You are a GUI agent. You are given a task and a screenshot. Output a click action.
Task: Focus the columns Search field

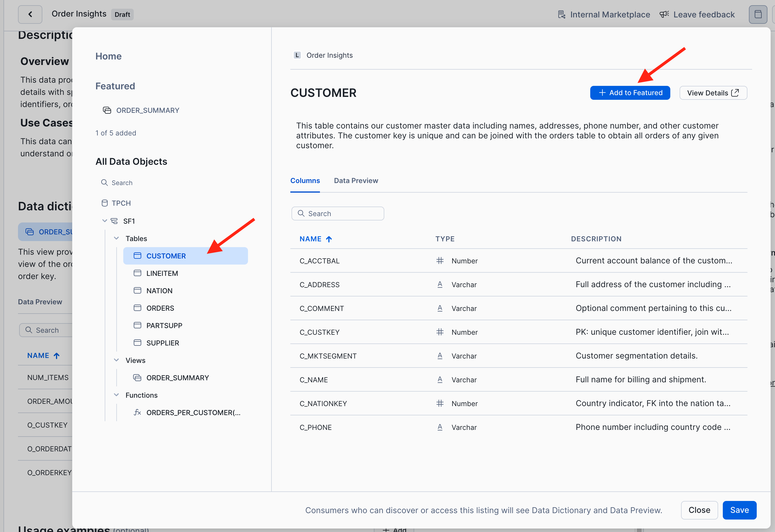[338, 213]
